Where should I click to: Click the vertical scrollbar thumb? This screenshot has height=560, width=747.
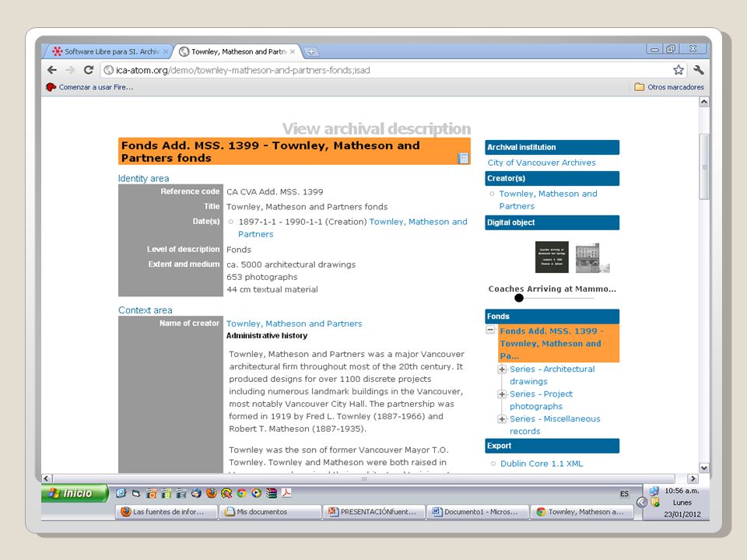coord(703,166)
